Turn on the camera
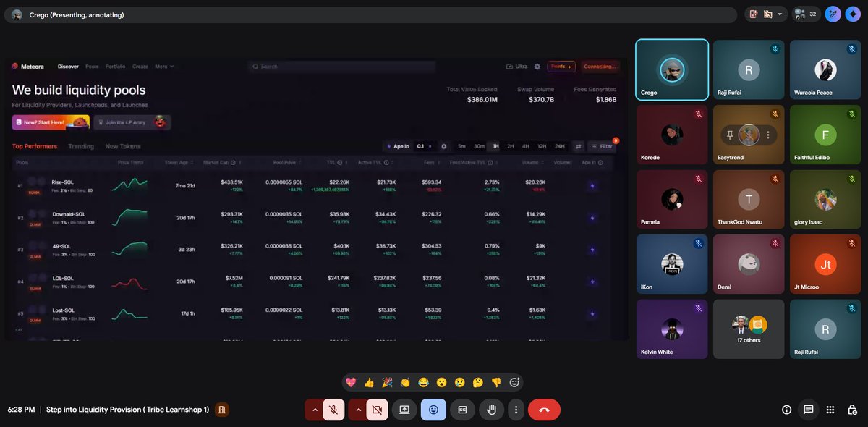The width and height of the screenshot is (868, 427). coord(377,410)
